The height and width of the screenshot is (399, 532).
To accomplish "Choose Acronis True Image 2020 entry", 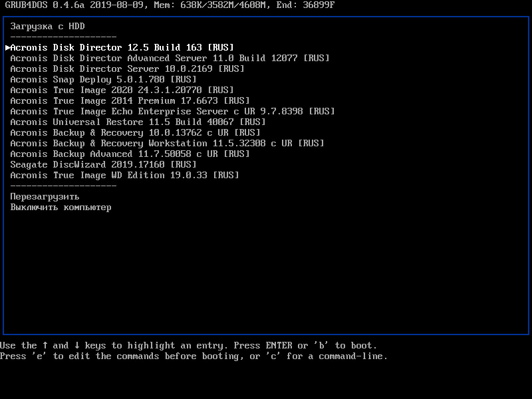I will click(122, 90).
